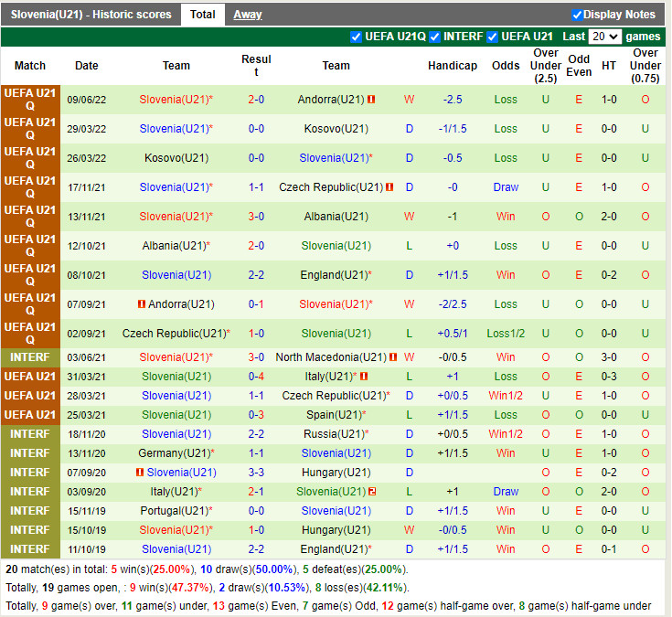Select the Total tab
This screenshot has width=672, height=617.
point(203,15)
